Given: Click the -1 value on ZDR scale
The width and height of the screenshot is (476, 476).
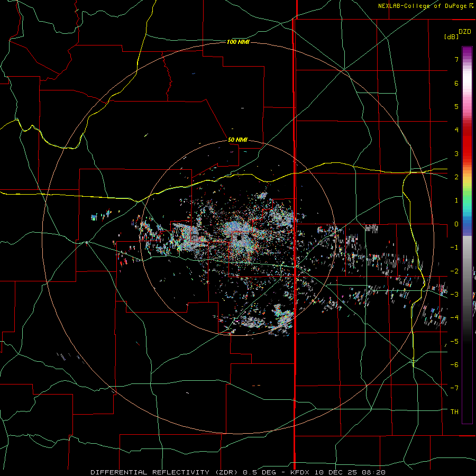Looking at the screenshot, I should click(454, 248).
